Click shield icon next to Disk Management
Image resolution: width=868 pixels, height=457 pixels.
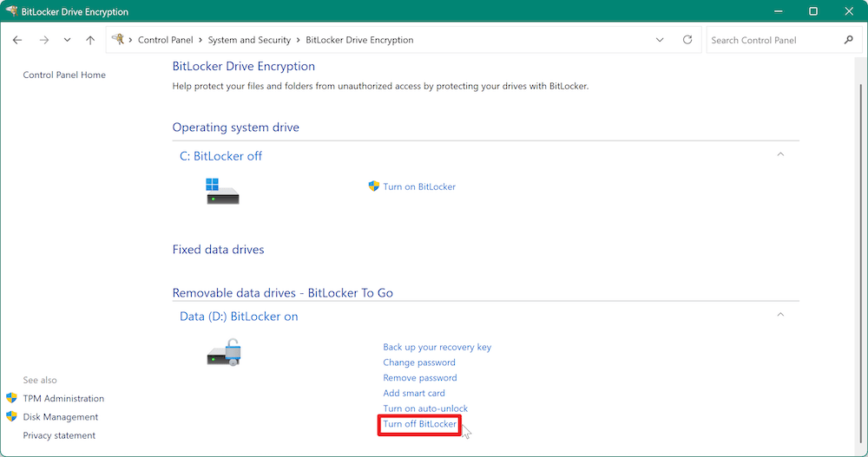coord(11,416)
